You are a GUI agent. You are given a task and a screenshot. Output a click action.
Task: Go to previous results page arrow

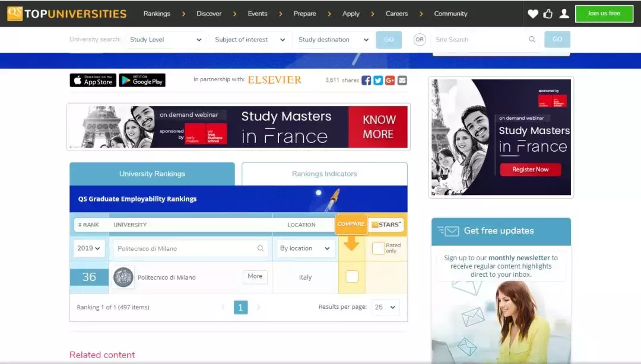coord(223,307)
